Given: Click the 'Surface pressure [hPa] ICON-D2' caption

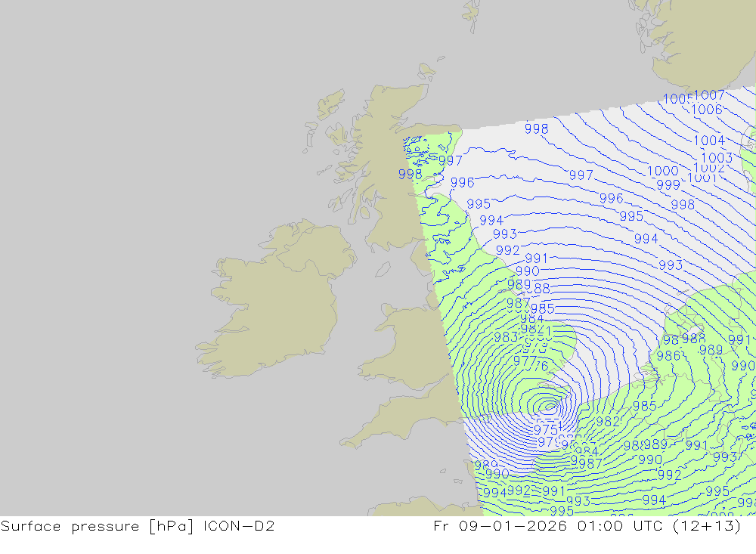Looking at the screenshot, I should [138, 525].
